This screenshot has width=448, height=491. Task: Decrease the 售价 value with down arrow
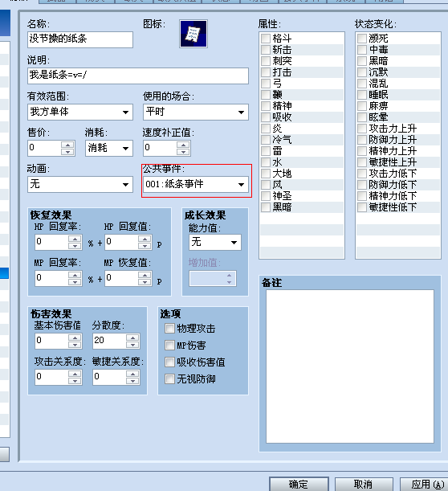pyautogui.click(x=67, y=152)
